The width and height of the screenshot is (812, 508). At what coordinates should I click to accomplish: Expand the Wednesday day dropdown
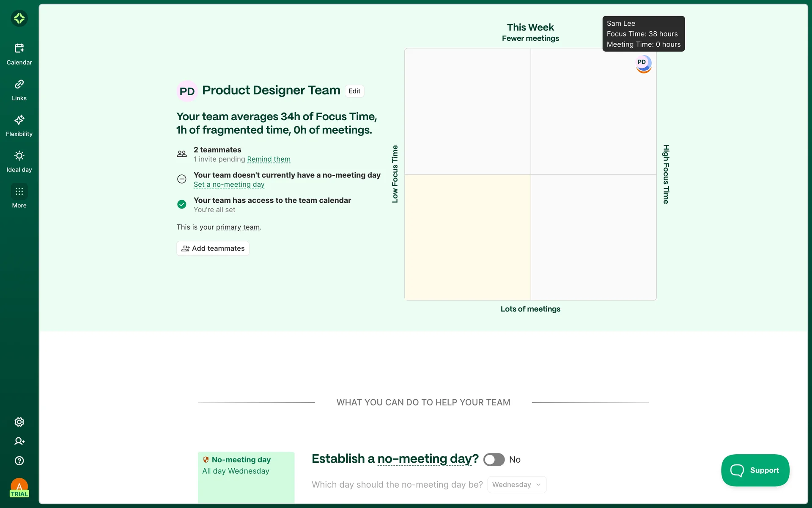(516, 485)
